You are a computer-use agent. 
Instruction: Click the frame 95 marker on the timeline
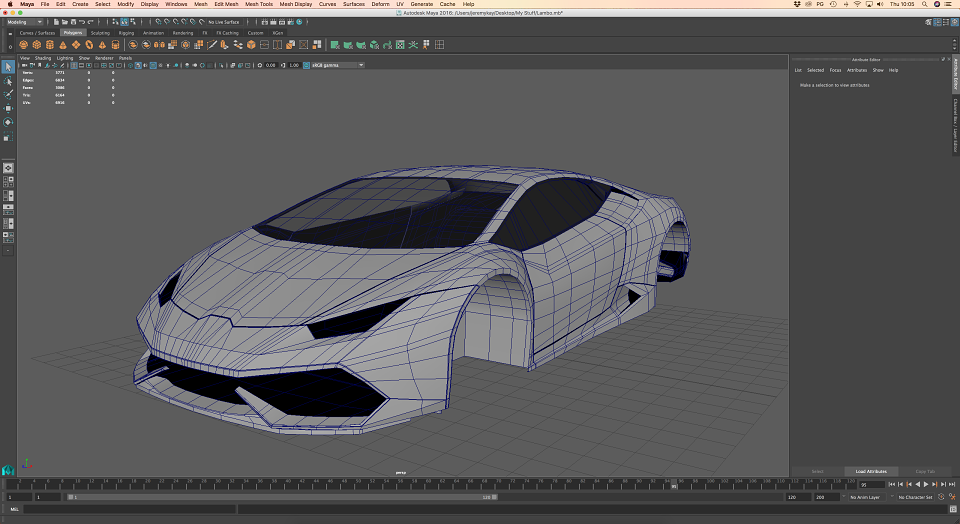673,485
